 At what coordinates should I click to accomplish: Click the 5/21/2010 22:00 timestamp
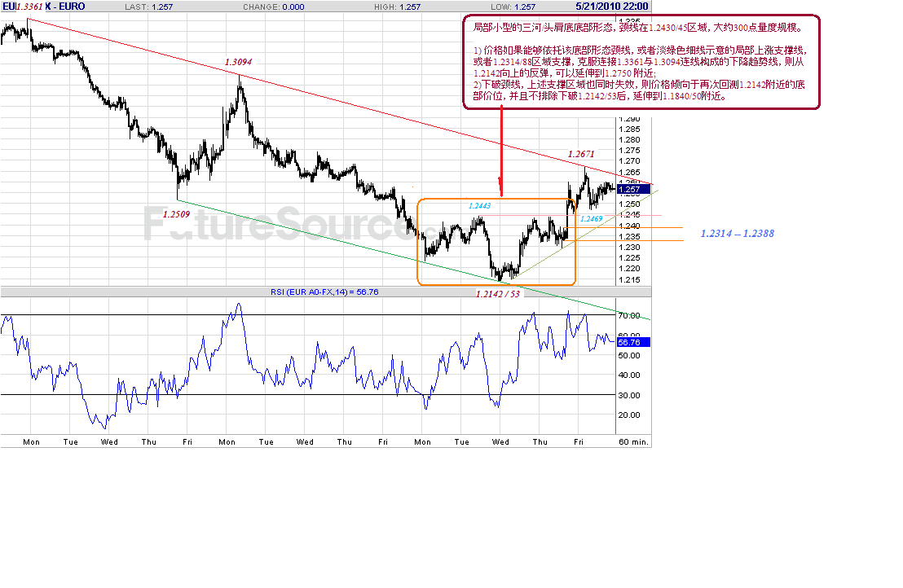coord(611,7)
